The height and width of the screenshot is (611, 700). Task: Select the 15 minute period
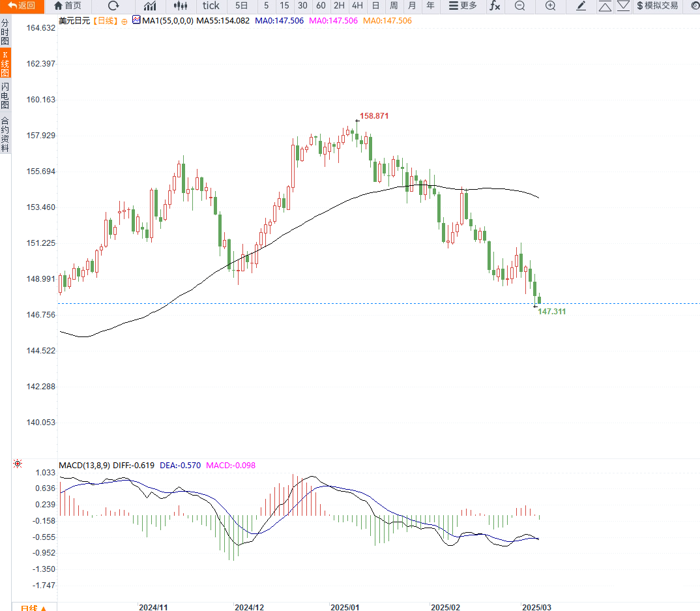click(x=284, y=6)
